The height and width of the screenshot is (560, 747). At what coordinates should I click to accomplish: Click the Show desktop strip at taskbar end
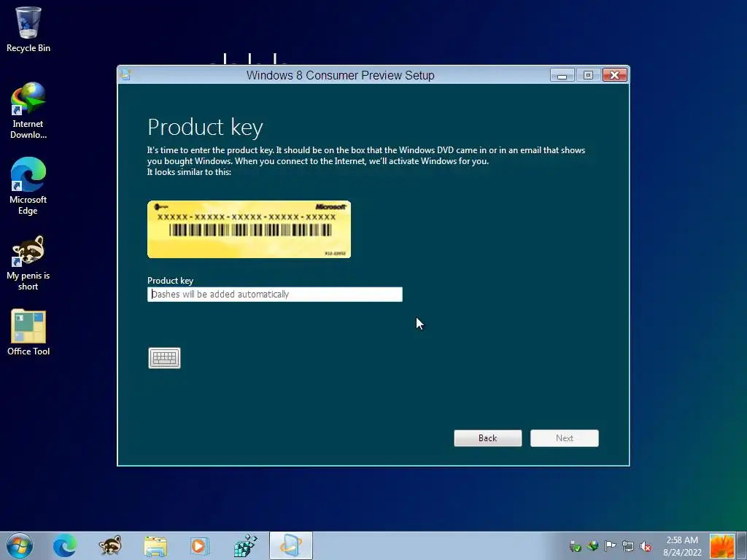[742, 546]
